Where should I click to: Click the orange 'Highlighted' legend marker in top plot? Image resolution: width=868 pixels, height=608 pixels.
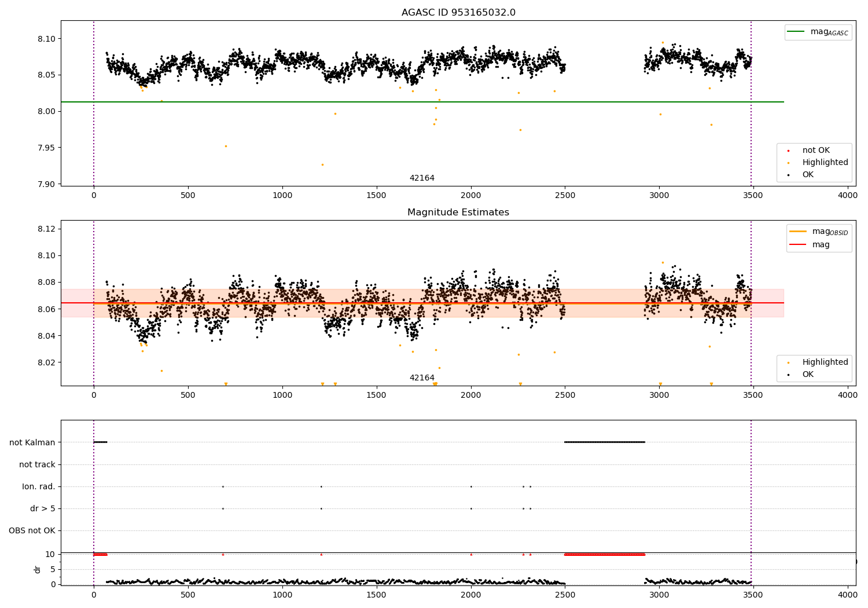(x=788, y=163)
